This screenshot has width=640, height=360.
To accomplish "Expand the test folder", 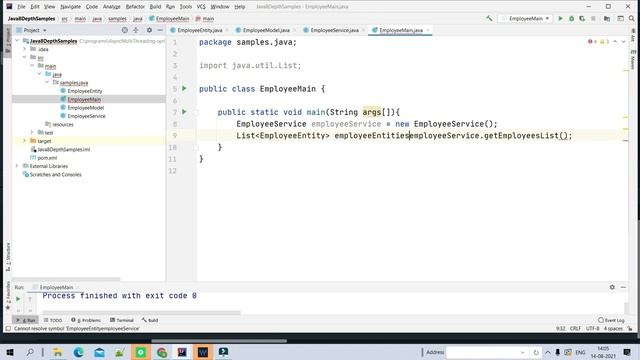I will 32,132.
